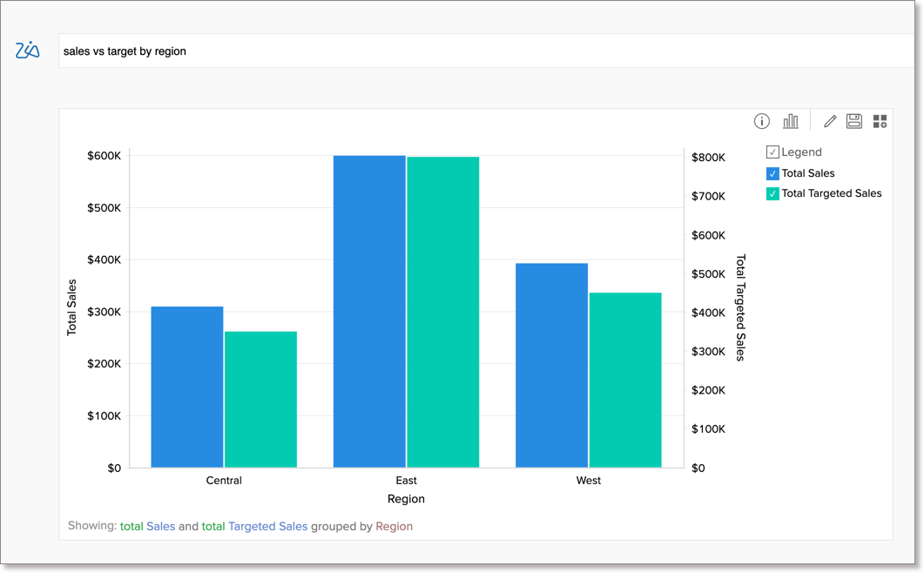
Task: Select the green Targeted Sales bar for West
Action: (x=625, y=380)
